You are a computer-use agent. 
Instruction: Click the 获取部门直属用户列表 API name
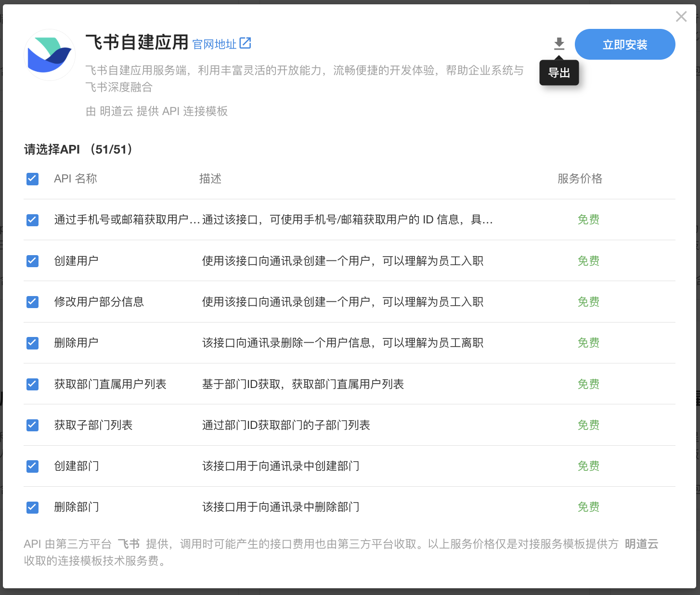(x=110, y=384)
